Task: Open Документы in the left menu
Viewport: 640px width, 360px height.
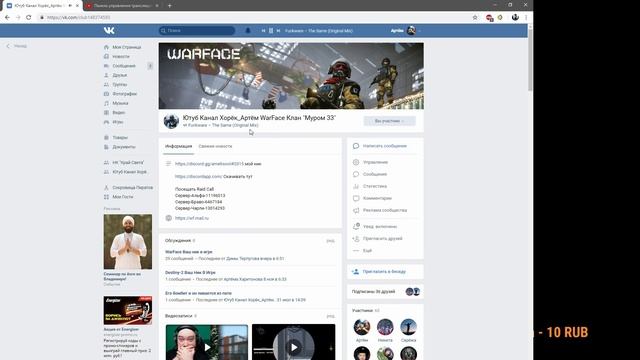Action: [124, 147]
